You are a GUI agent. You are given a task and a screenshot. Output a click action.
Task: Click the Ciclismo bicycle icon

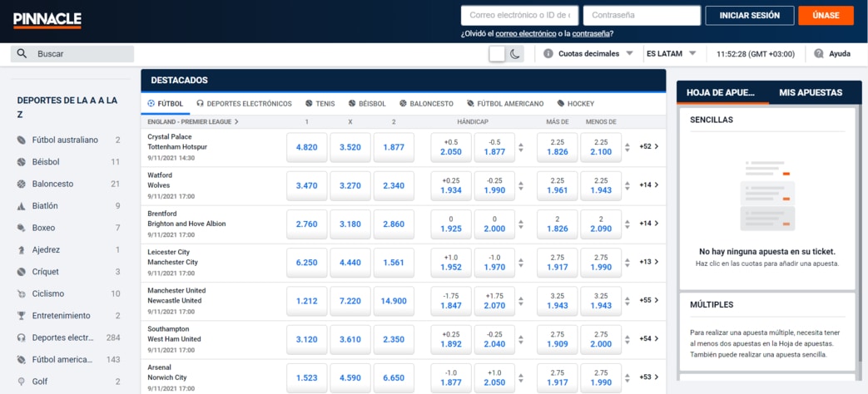pos(22,294)
